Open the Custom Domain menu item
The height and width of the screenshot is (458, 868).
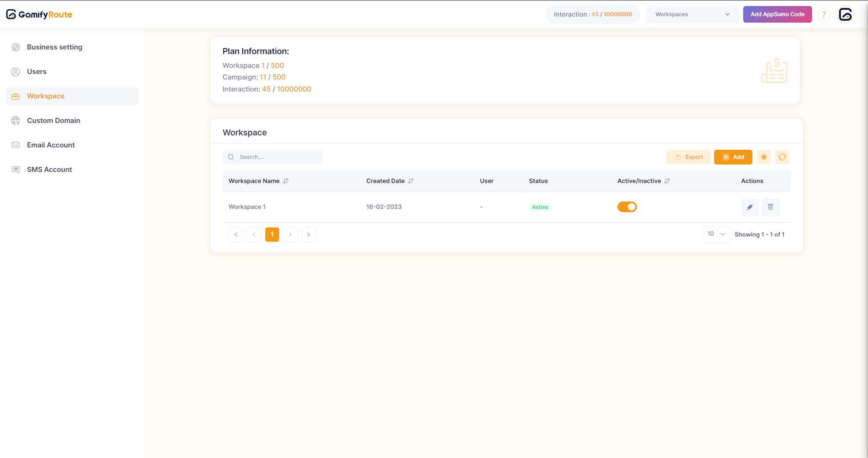pyautogui.click(x=54, y=121)
